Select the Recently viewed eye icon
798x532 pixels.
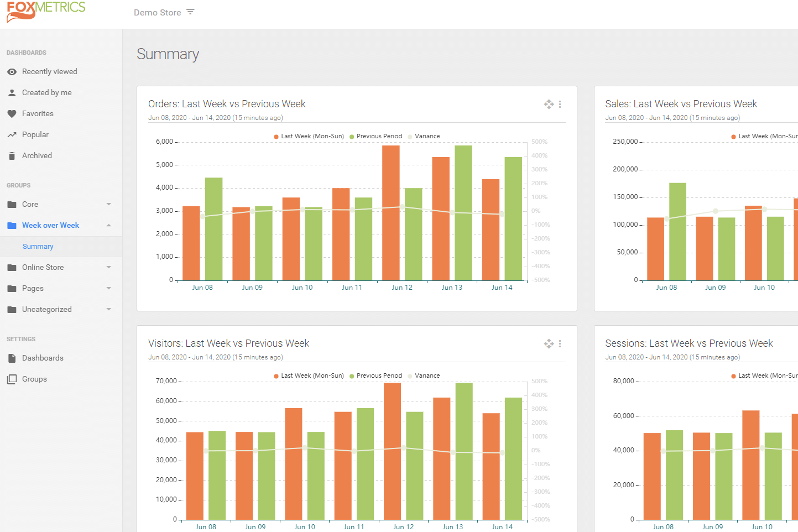(11, 71)
